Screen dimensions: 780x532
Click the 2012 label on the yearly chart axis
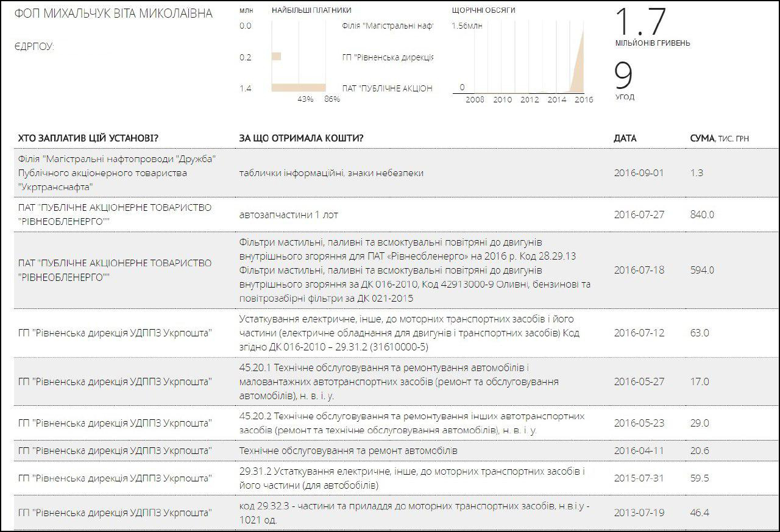(x=530, y=99)
